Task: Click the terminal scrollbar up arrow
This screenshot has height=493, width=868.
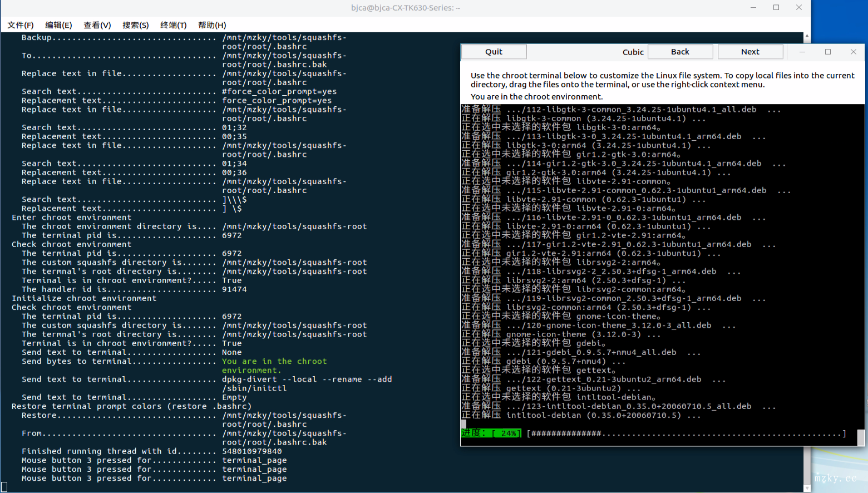Action: pos(807,36)
